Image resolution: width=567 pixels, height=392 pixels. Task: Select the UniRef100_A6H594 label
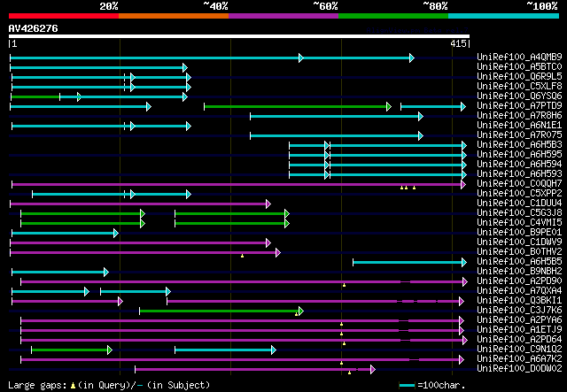(519, 165)
